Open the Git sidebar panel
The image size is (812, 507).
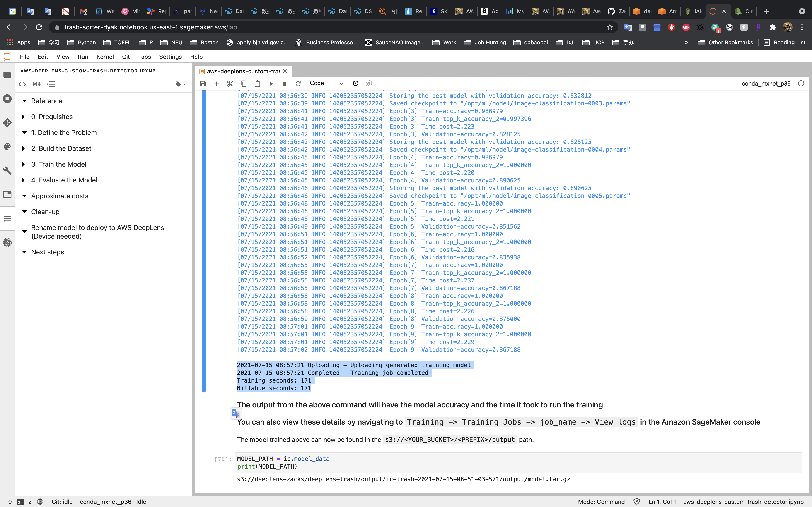[x=7, y=123]
